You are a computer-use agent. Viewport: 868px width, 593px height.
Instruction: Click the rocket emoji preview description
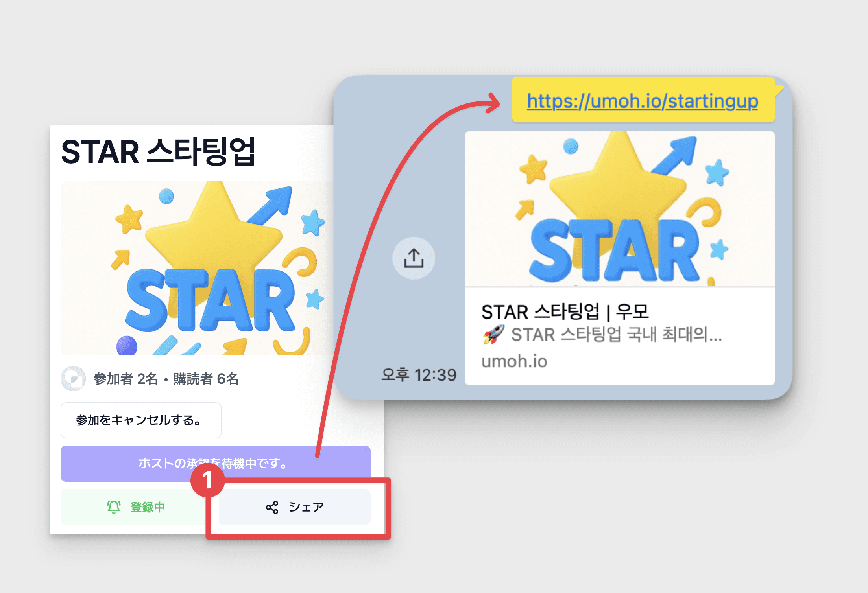click(x=602, y=335)
